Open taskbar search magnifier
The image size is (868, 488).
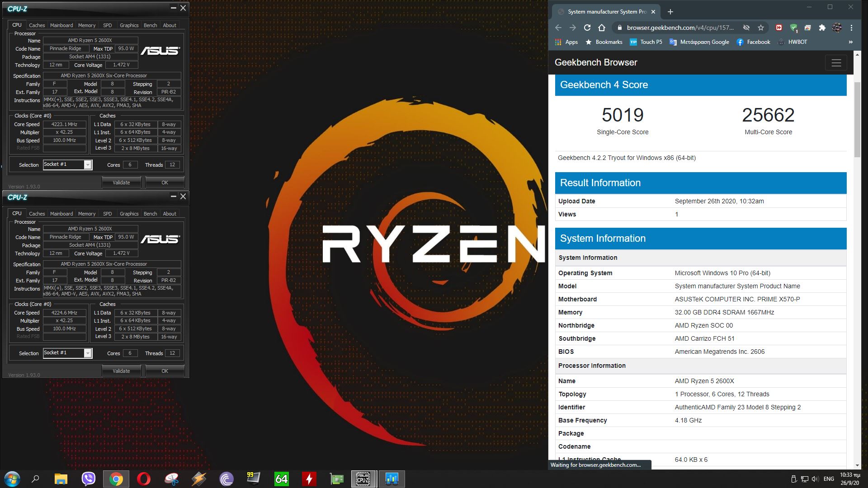[x=35, y=479]
